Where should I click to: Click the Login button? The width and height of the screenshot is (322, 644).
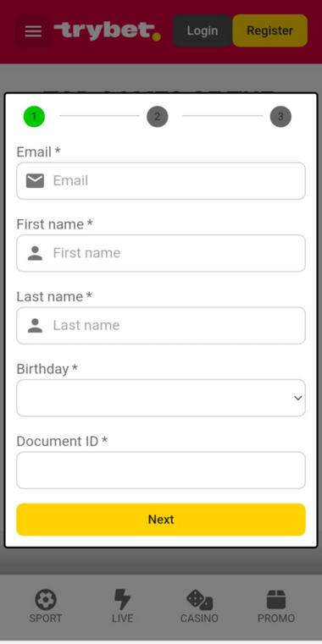203,30
